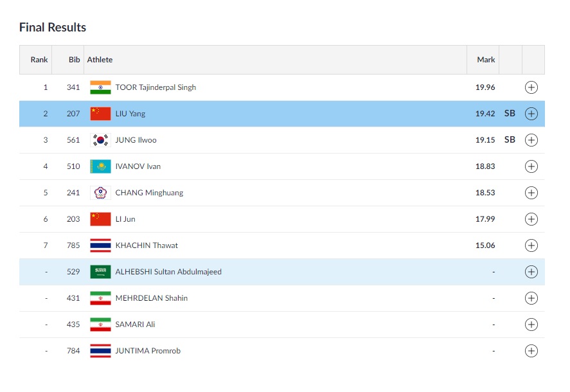The width and height of the screenshot is (570, 392).
Task: Expand JUNTIMA Promrob's details
Action: pos(531,351)
